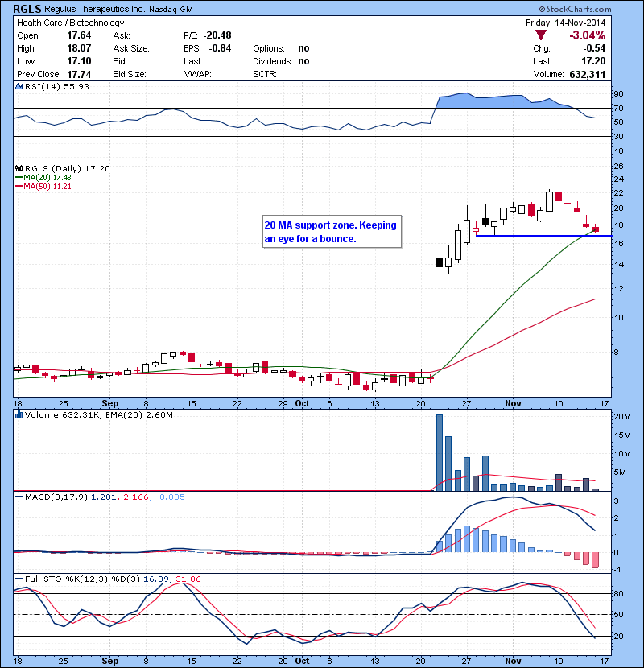Click the MACD histogram value -0.885
The width and height of the screenshot is (644, 668).
point(170,497)
